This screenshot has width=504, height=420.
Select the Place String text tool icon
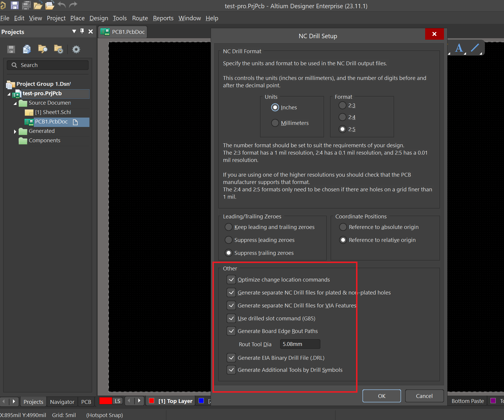[x=459, y=48]
